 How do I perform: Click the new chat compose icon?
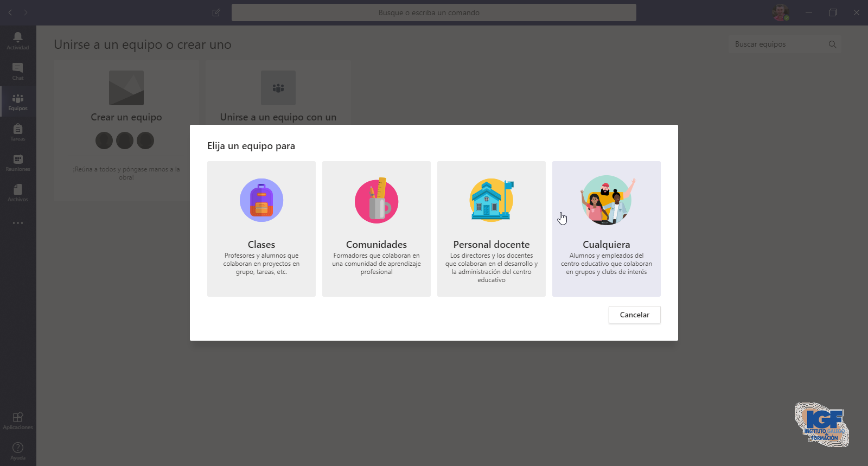pos(216,12)
